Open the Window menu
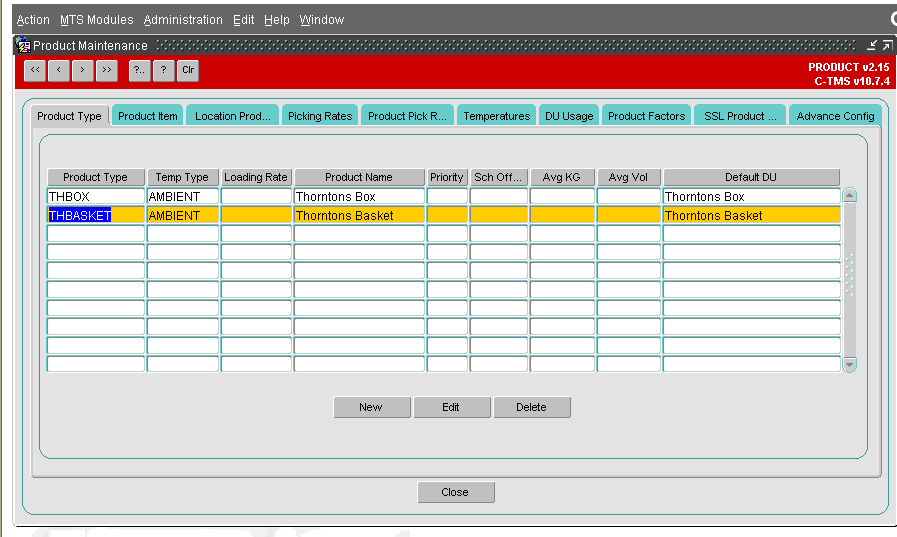Viewport: 897px width, 537px height. 322,20
